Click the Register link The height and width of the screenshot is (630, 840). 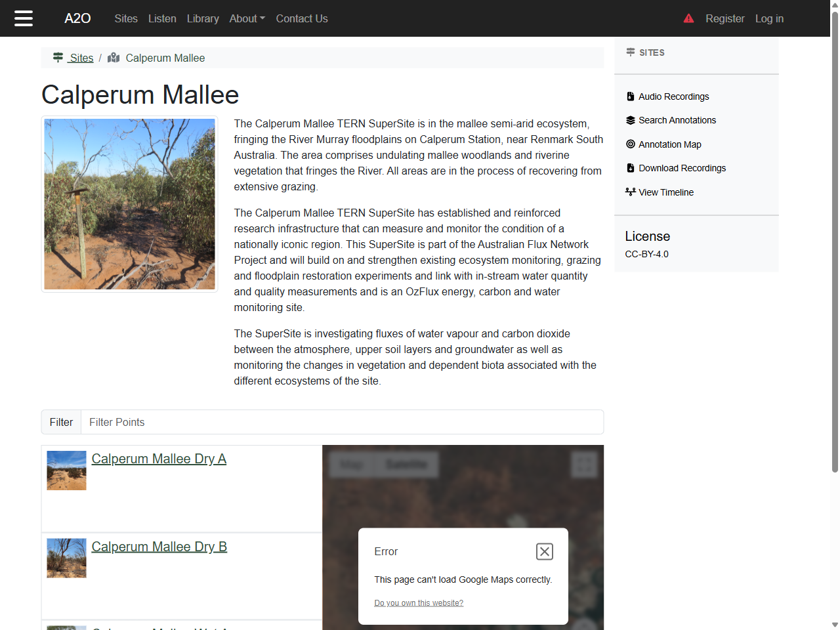725,18
